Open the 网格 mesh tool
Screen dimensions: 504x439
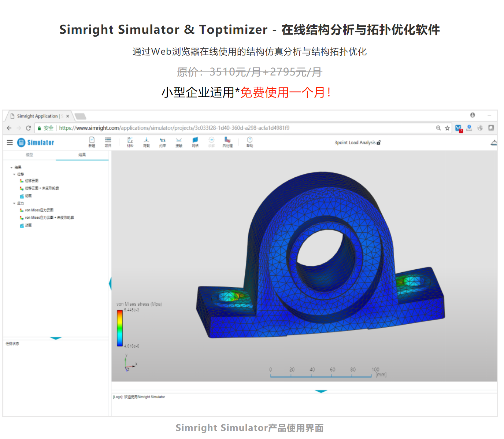195,142
